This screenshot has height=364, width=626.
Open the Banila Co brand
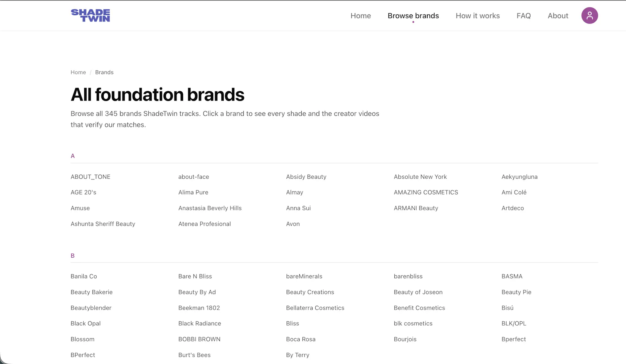[84, 276]
